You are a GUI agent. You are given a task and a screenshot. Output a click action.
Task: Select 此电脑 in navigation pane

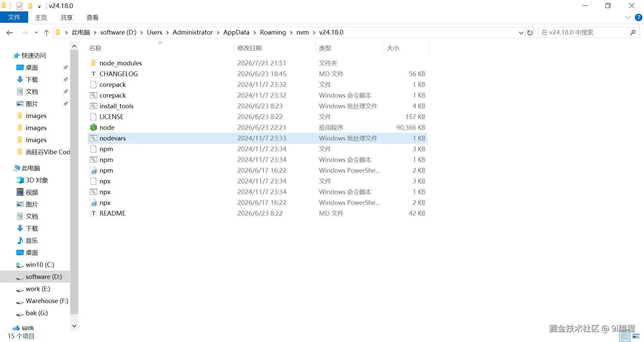click(27, 168)
